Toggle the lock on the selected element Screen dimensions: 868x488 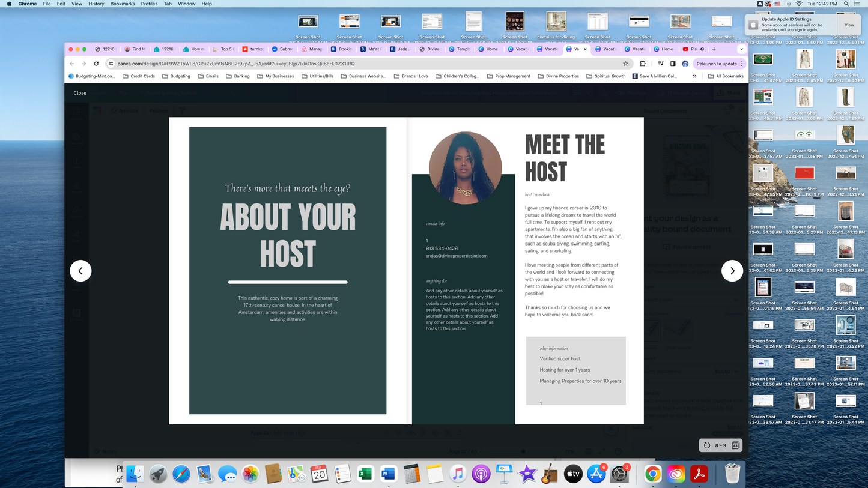click(x=423, y=432)
